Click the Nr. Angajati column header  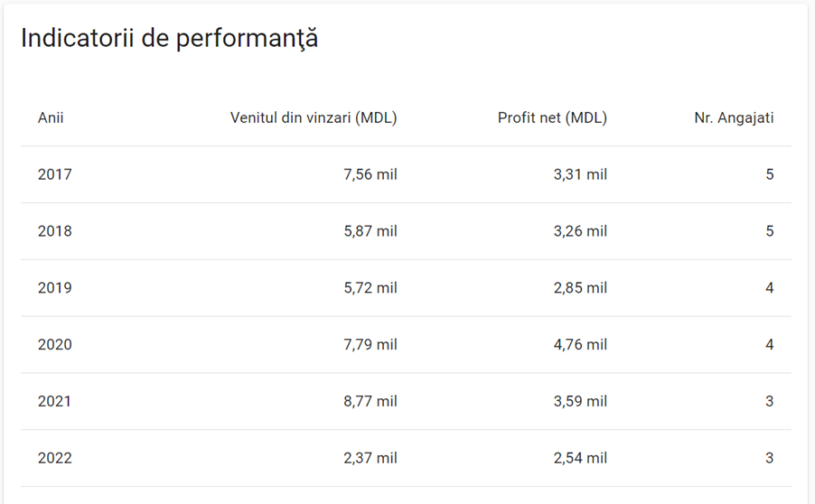tap(734, 118)
